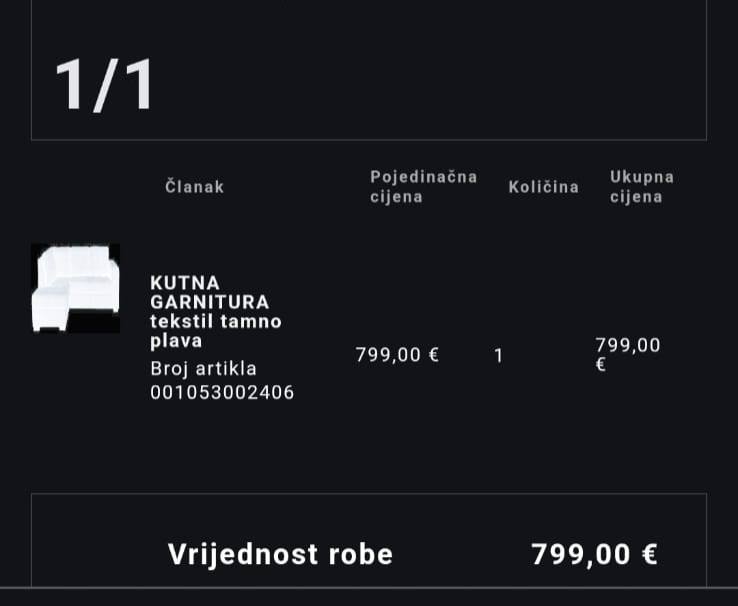Click the word 'cijena' under Pojedinačna
This screenshot has height=606, width=738.
pyautogui.click(x=396, y=197)
